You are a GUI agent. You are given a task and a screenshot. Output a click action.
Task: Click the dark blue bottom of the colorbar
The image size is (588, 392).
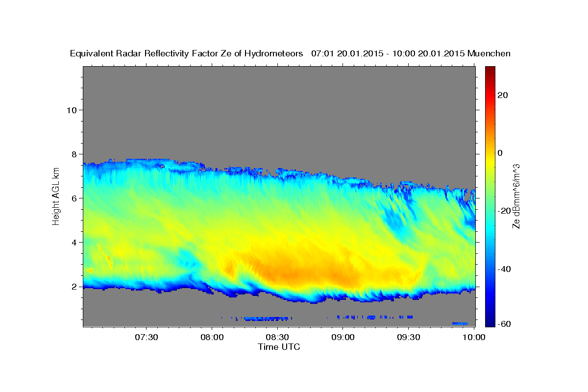point(490,322)
